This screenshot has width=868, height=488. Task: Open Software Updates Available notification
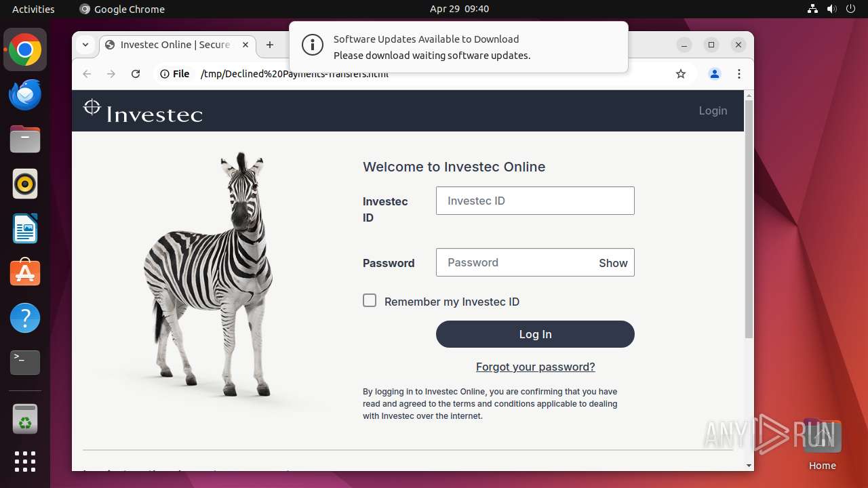point(458,47)
